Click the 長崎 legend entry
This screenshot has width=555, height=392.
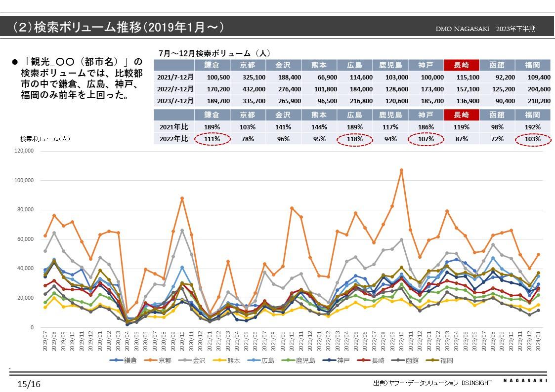tap(371, 360)
